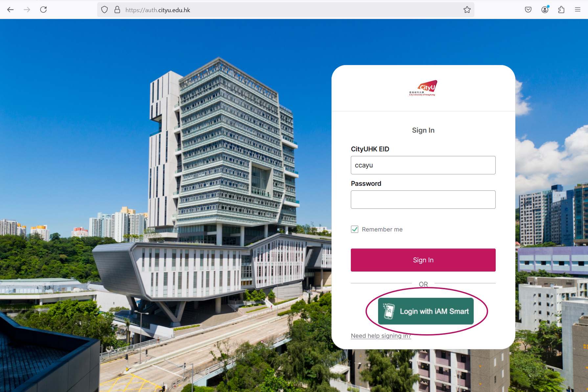
Task: Open the tracking protection shield icon
Action: [104, 10]
